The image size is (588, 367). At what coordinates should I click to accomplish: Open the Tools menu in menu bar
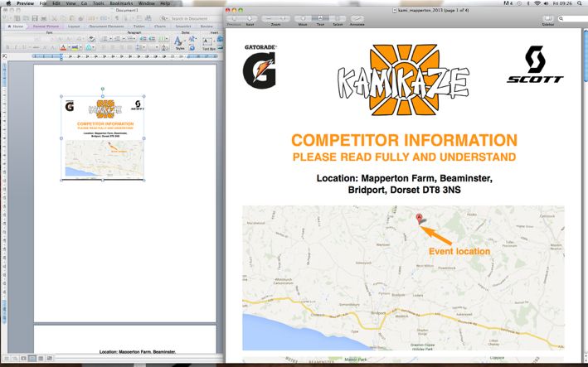coord(98,3)
